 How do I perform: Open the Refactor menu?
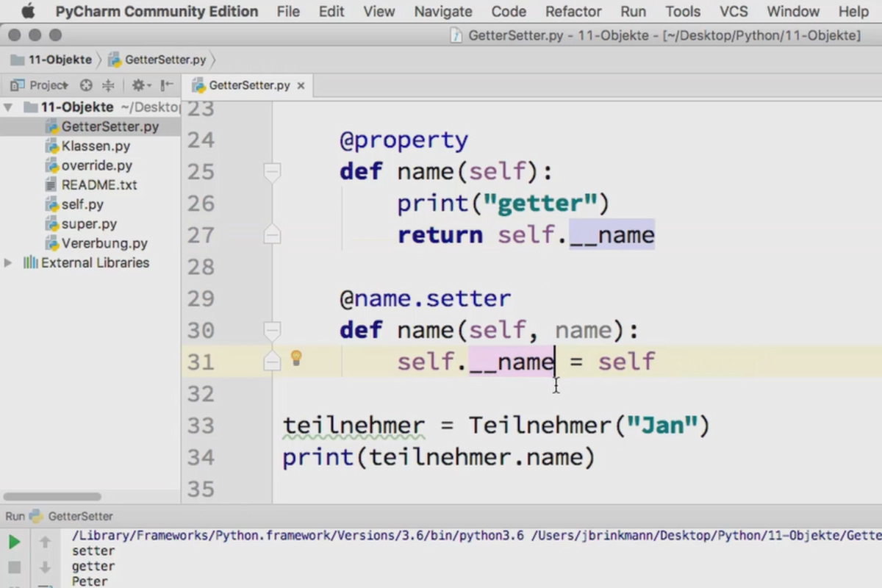573,11
